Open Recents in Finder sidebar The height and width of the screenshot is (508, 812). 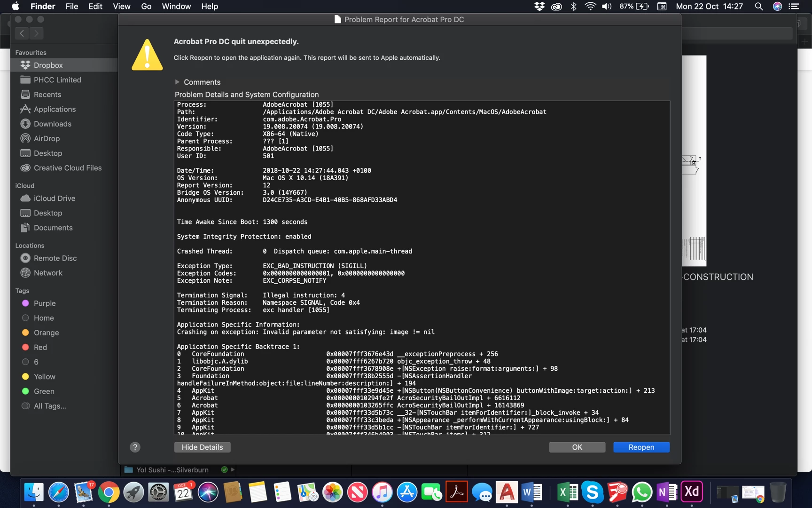(64, 95)
